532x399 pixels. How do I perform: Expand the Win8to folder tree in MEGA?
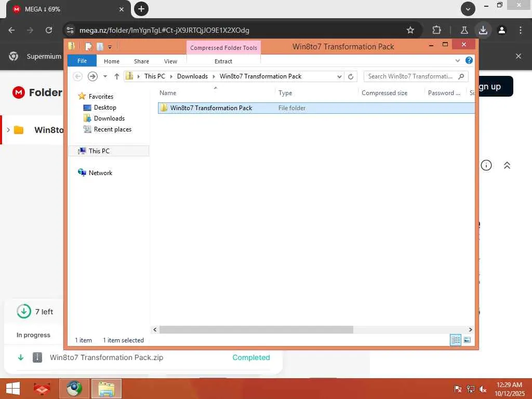click(8, 129)
